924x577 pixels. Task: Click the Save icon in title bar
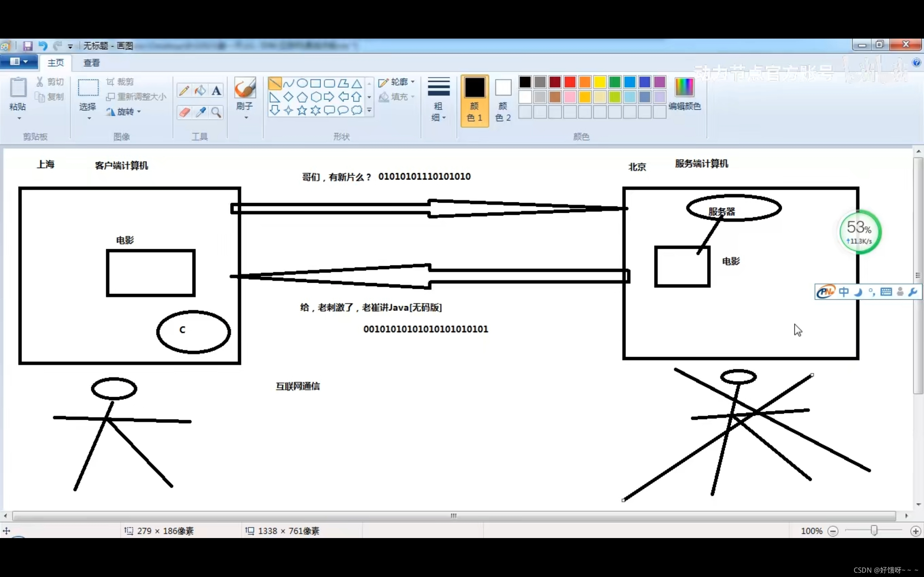(27, 46)
